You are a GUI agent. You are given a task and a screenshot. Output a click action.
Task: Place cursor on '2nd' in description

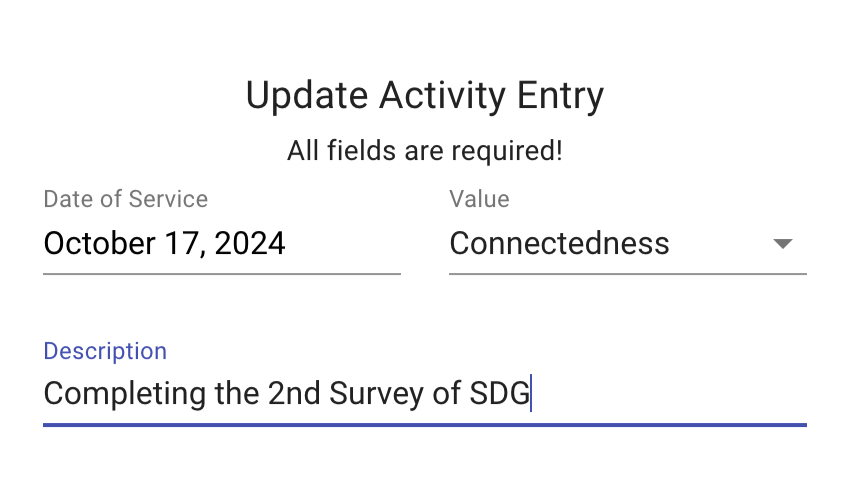click(x=292, y=393)
